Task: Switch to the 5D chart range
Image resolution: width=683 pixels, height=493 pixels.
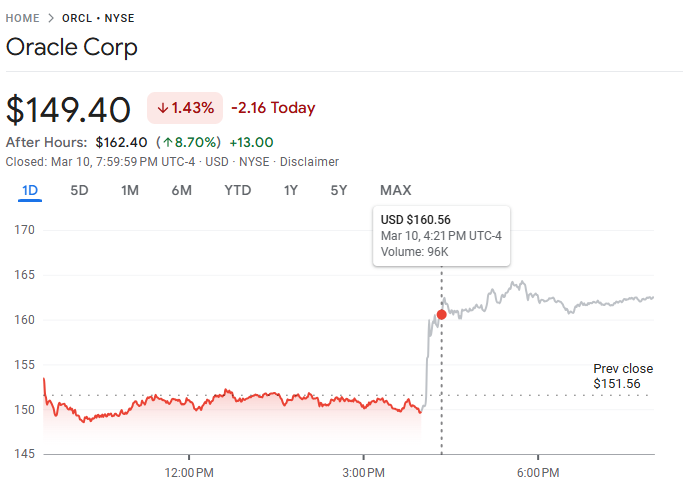Action: [x=79, y=191]
